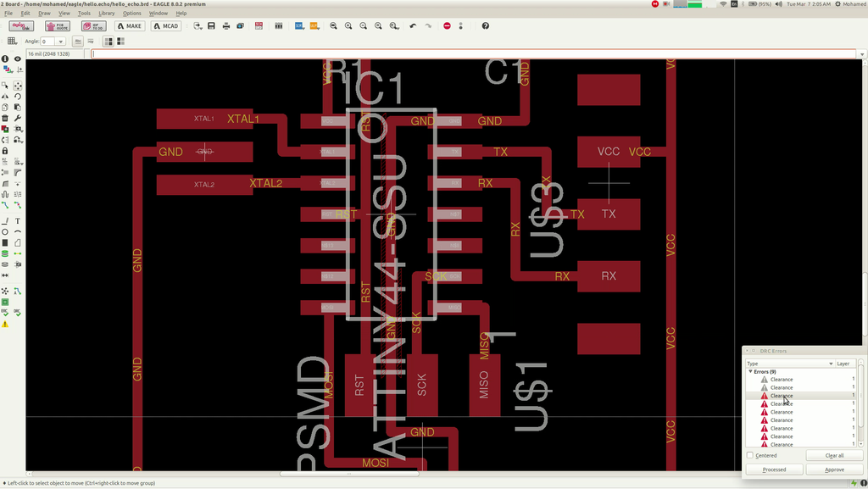
Task: Click the Print icon
Action: coord(225,26)
